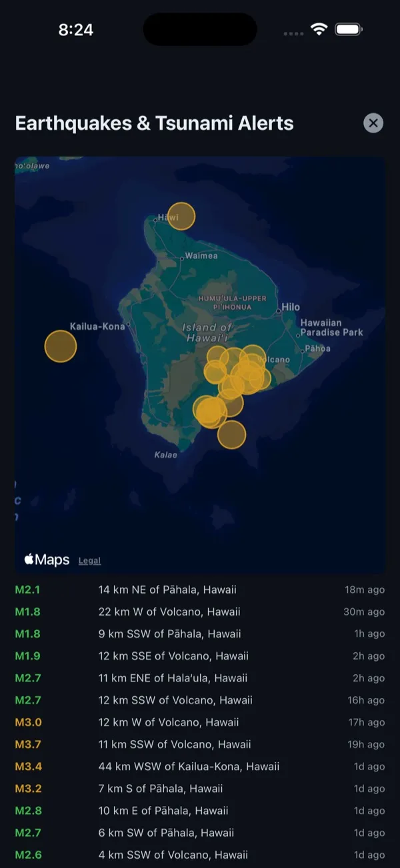Tap the 17h ago timestamp
The height and width of the screenshot is (868, 400).
(366, 722)
